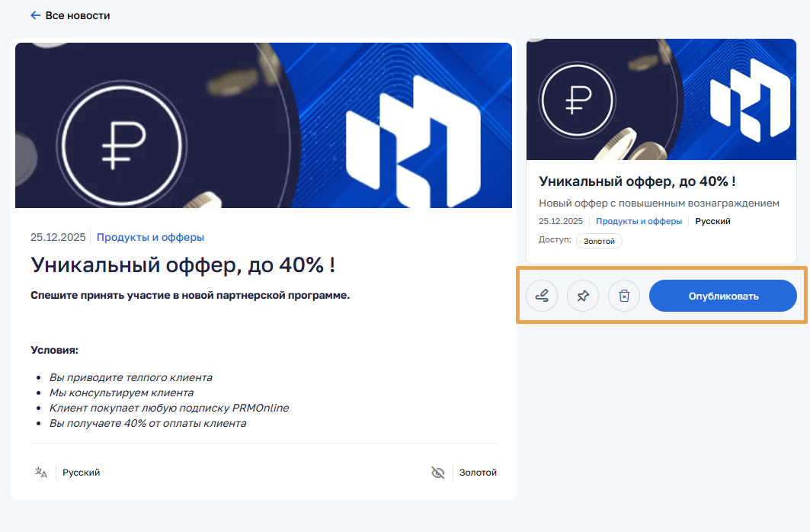Click the article headline Уникальный оффер
810x532 pixels.
183,265
